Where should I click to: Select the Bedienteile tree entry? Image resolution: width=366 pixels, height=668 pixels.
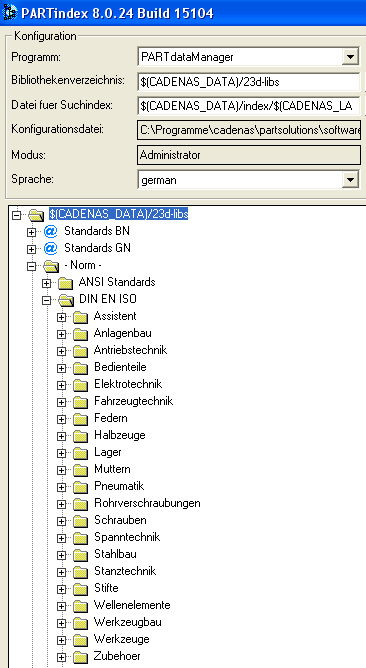coord(120,367)
